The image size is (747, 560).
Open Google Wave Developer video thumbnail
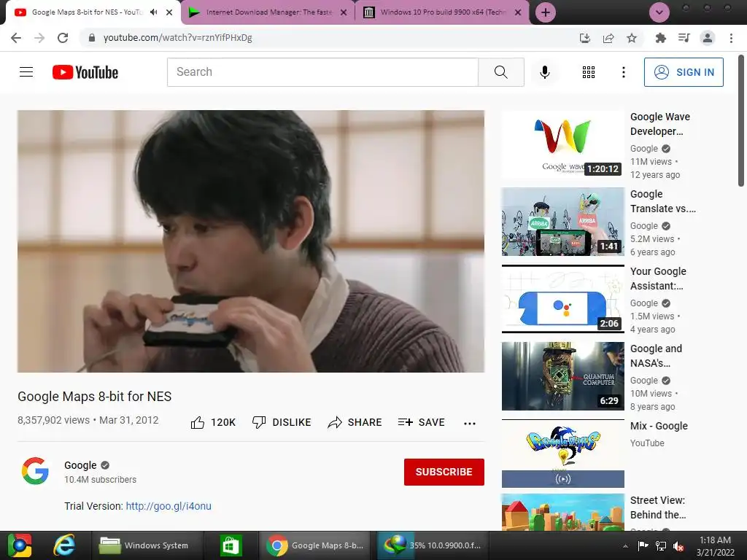click(x=563, y=144)
